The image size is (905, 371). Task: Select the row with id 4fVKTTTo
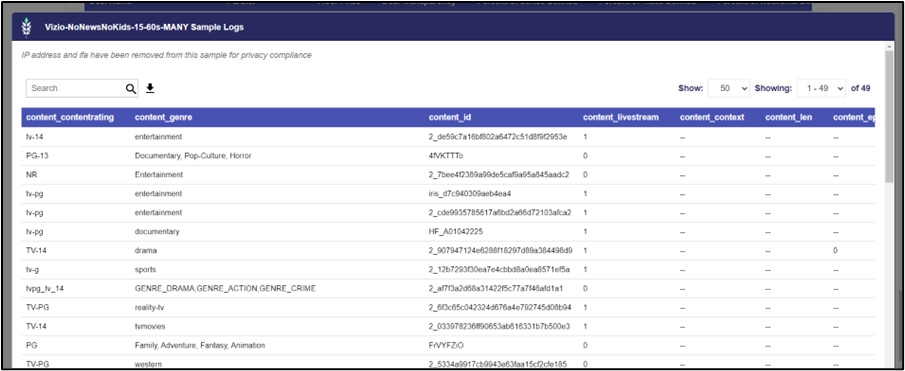446,156
